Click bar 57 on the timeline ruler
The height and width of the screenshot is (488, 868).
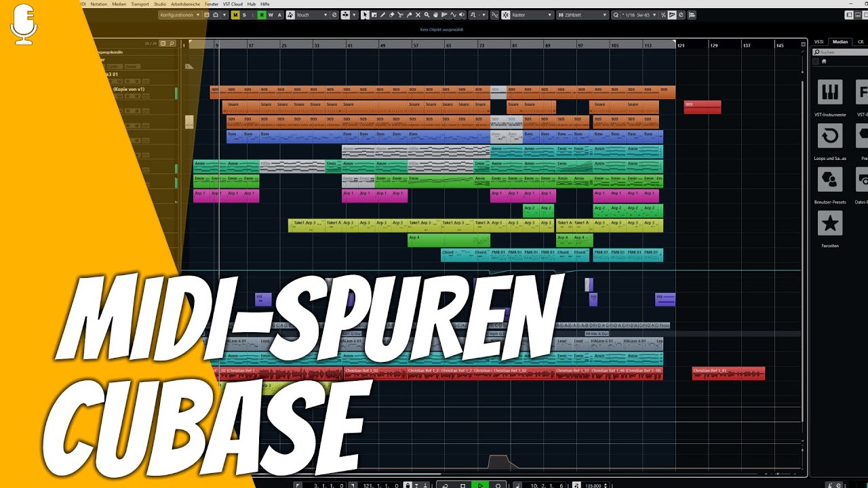click(x=416, y=45)
